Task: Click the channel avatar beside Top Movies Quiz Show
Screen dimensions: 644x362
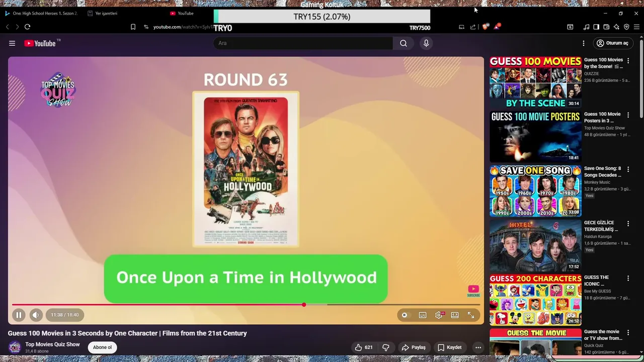Action: (15, 347)
